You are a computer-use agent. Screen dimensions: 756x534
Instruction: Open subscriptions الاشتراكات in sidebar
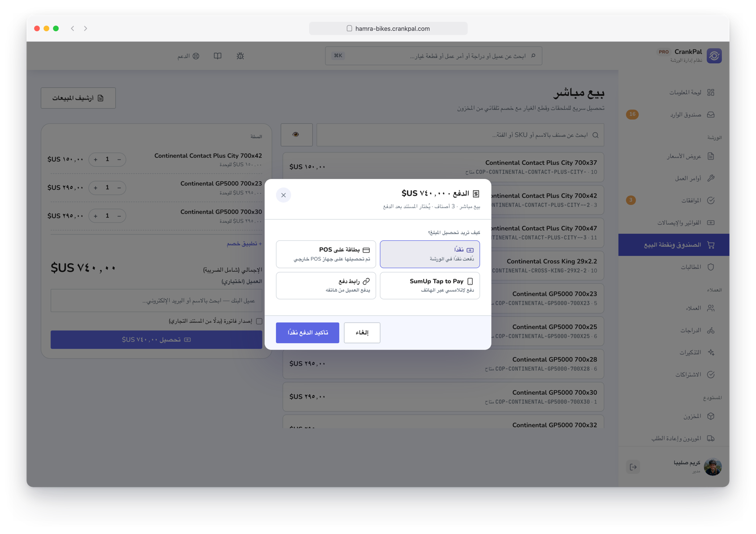674,375
